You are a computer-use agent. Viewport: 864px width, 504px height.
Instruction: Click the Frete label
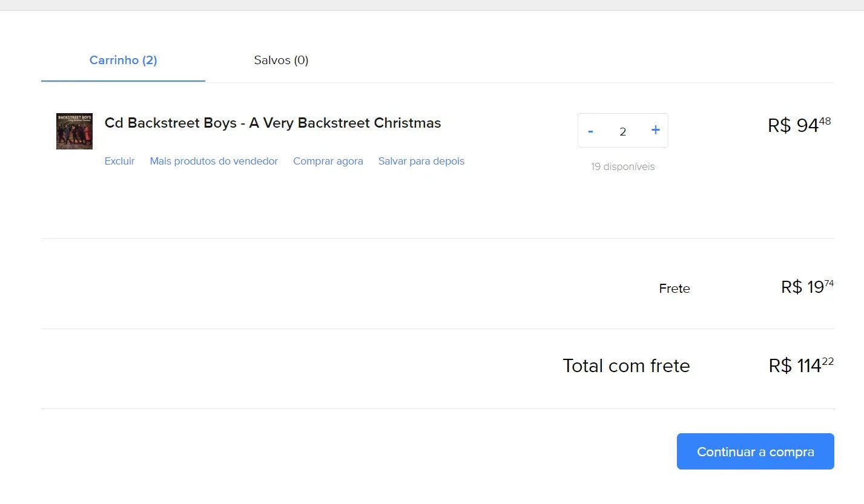pos(674,289)
